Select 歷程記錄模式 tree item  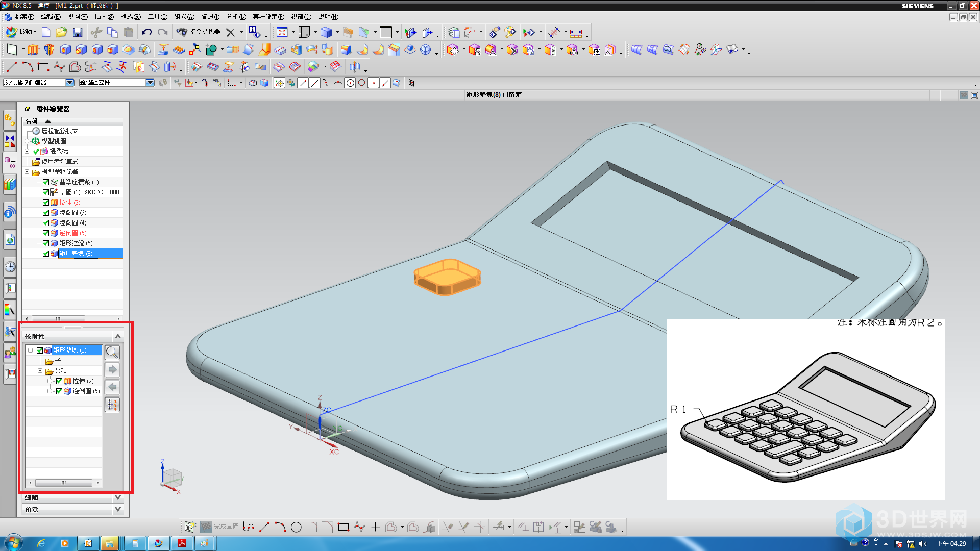coord(60,131)
